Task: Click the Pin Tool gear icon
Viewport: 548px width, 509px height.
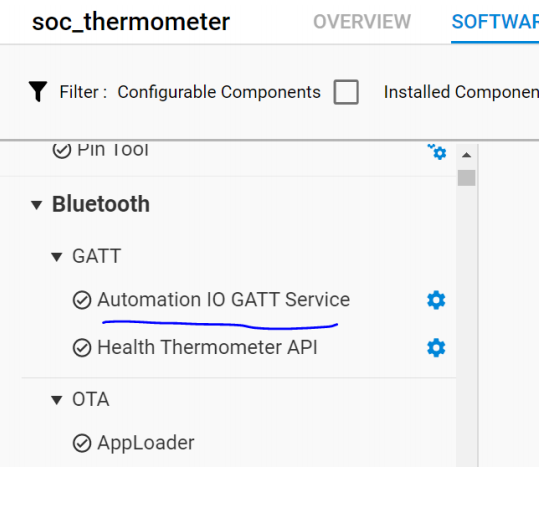Action: coord(437,152)
